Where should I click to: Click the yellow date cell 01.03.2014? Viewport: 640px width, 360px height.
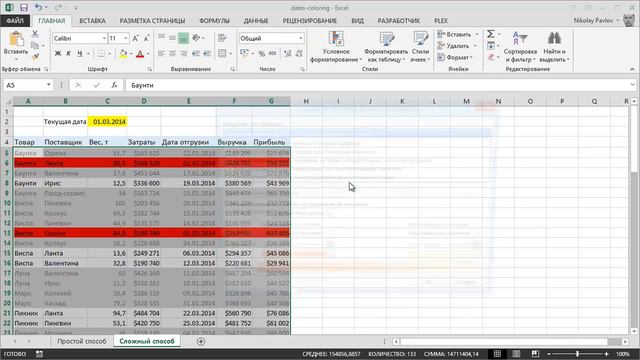pos(107,122)
